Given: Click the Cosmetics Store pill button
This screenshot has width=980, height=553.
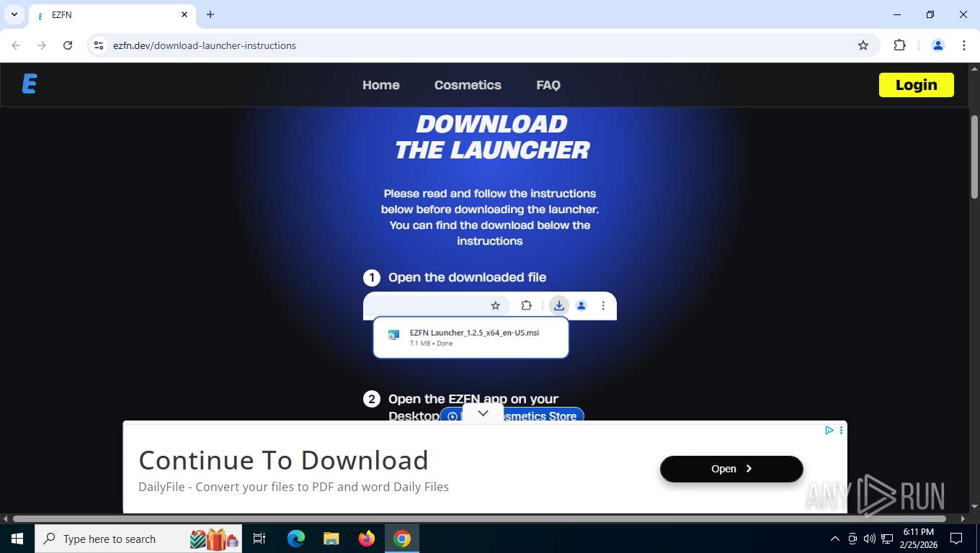Looking at the screenshot, I should 512,415.
